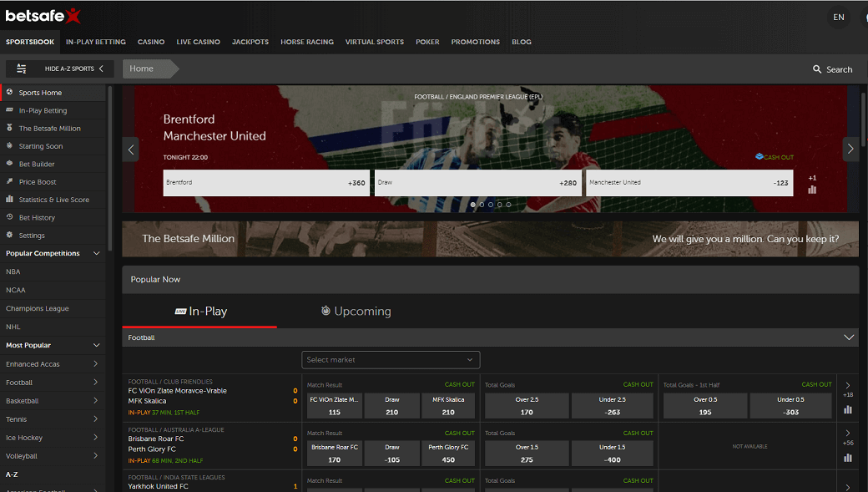Select first banner carousel dot
Screen dimensions: 868x492
coord(472,205)
